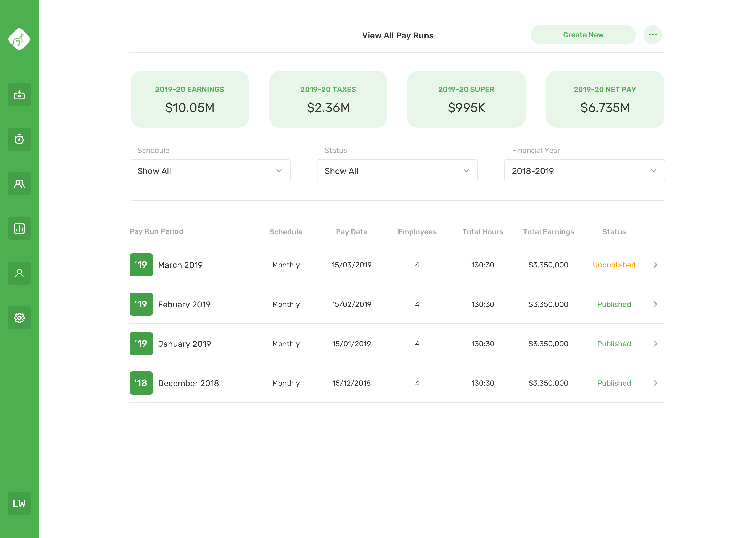Click the '19 badge for March 2019
Image resolution: width=756 pixels, height=538 pixels.
(x=141, y=265)
